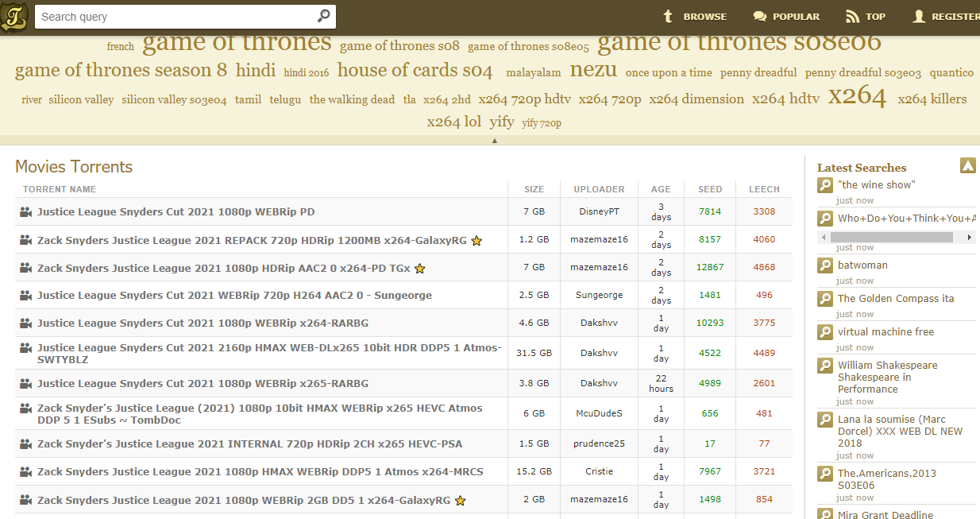Click the yify 720p tag
This screenshot has width=980, height=519.
542,123
